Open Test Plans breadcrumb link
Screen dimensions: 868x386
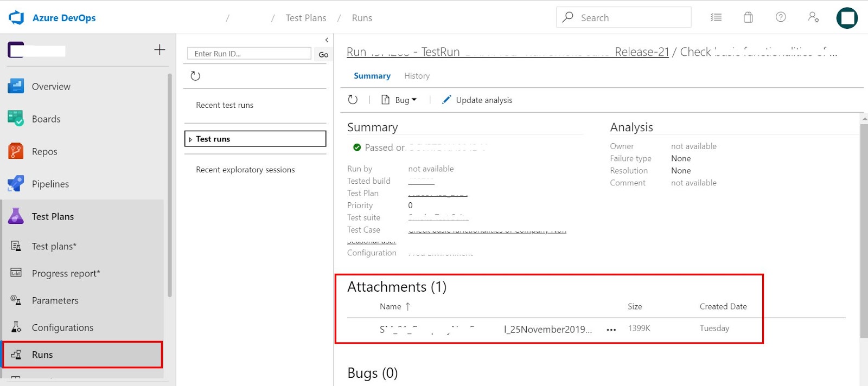(x=306, y=18)
